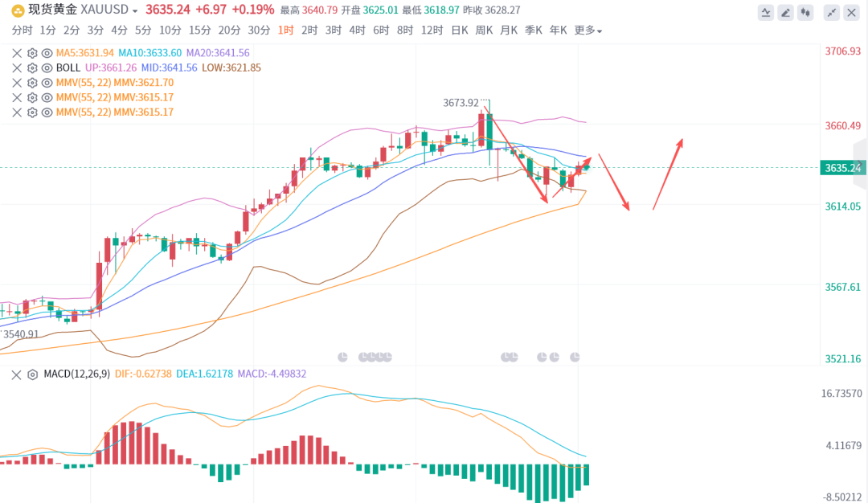Select the pencil drawing tool

tap(787, 12)
